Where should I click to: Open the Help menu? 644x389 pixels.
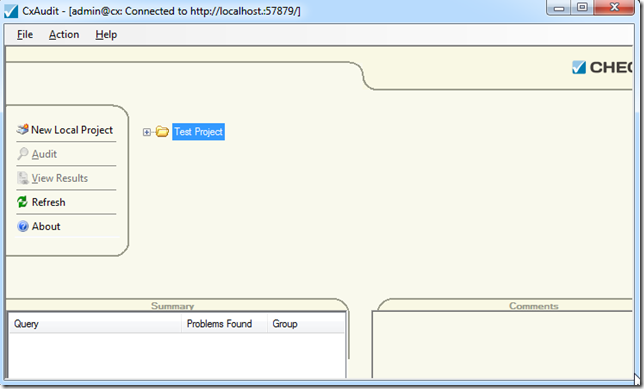point(106,35)
